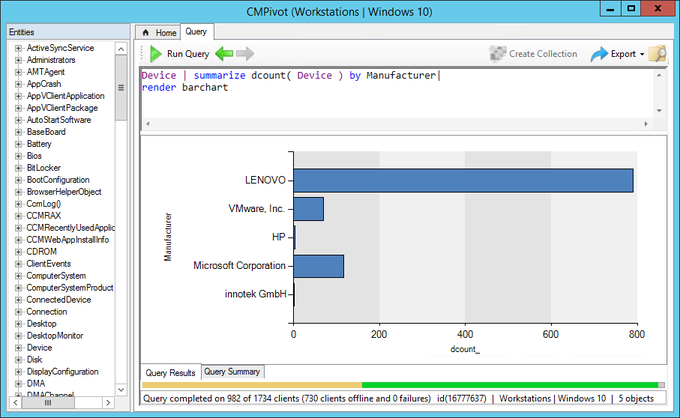Viewport: 680px width, 418px height.
Task: Click the query progress bar
Action: [x=403, y=385]
